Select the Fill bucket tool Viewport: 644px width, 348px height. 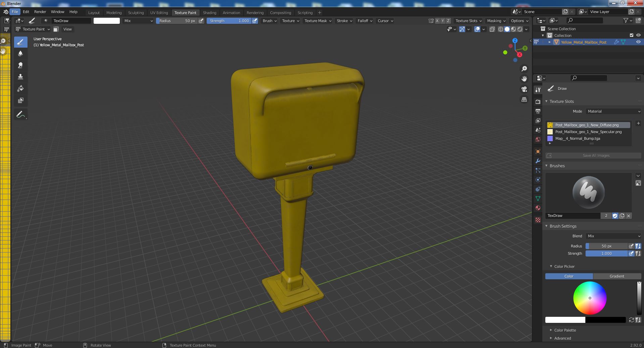click(20, 89)
